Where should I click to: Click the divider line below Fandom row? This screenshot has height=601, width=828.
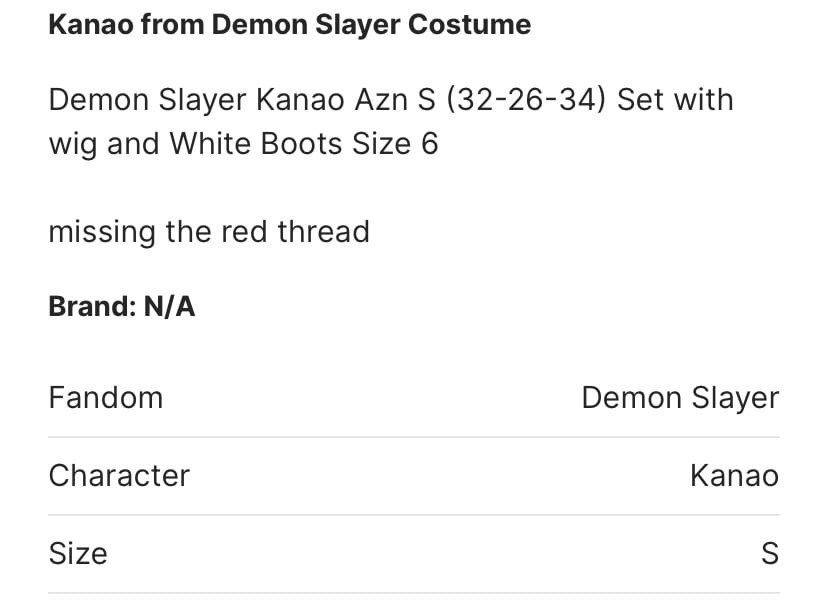[x=414, y=437]
